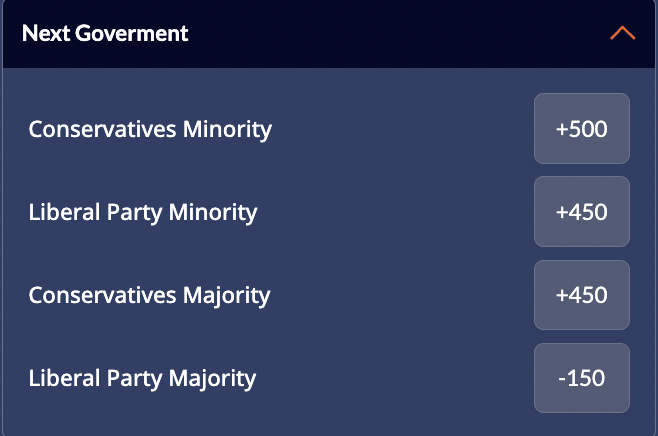Toggle the Conservatives Majority odds selection
The height and width of the screenshot is (436, 658).
click(582, 295)
